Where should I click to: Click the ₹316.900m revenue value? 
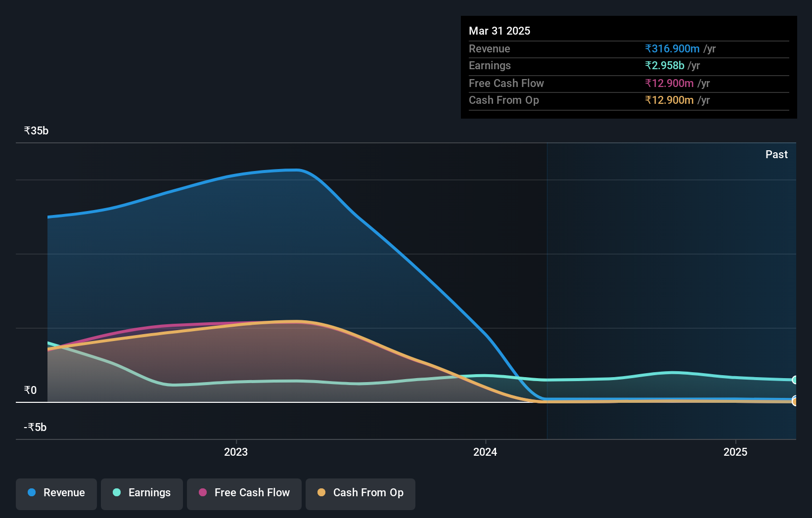point(672,48)
